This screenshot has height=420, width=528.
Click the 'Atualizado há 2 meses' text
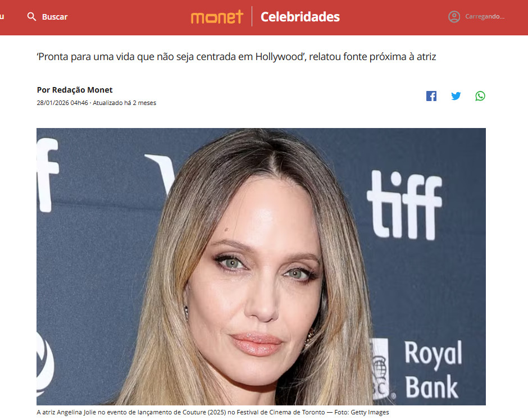(x=124, y=103)
